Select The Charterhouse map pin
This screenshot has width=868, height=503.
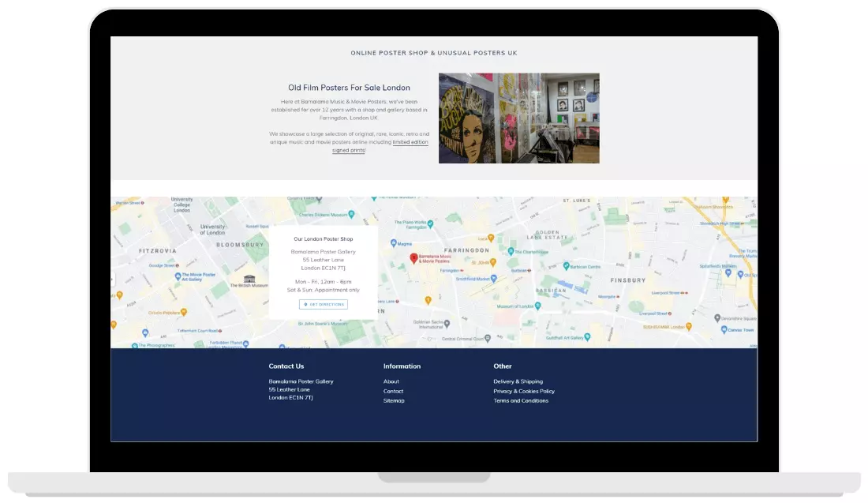pos(511,251)
